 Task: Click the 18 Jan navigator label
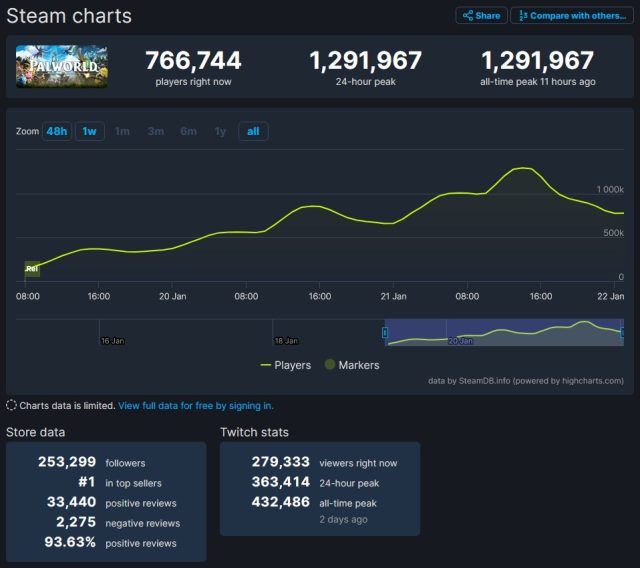(286, 341)
